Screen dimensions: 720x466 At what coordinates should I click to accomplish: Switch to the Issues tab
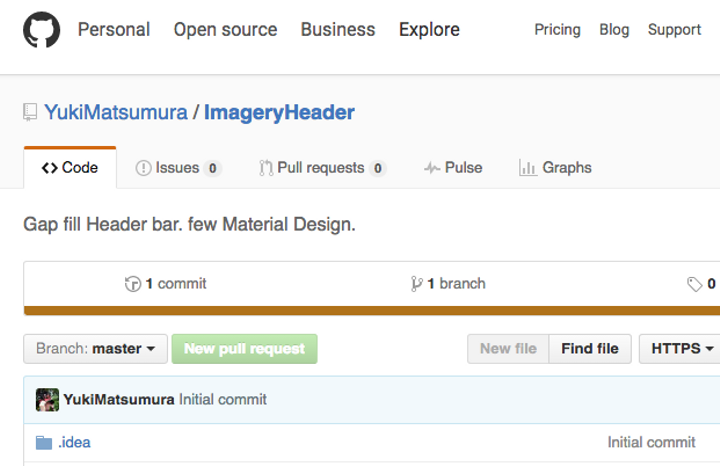(x=178, y=168)
